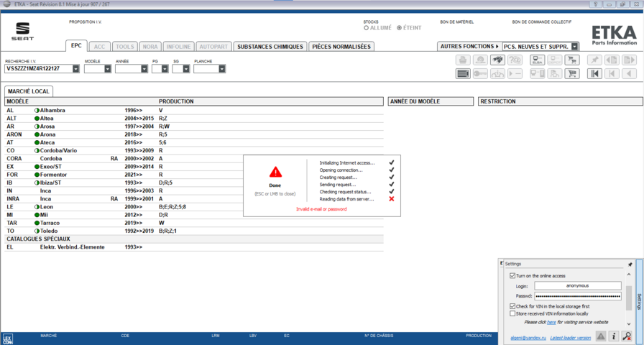644x345 pixels.
Task: Open the MODÈLE dropdown
Action: point(108,69)
